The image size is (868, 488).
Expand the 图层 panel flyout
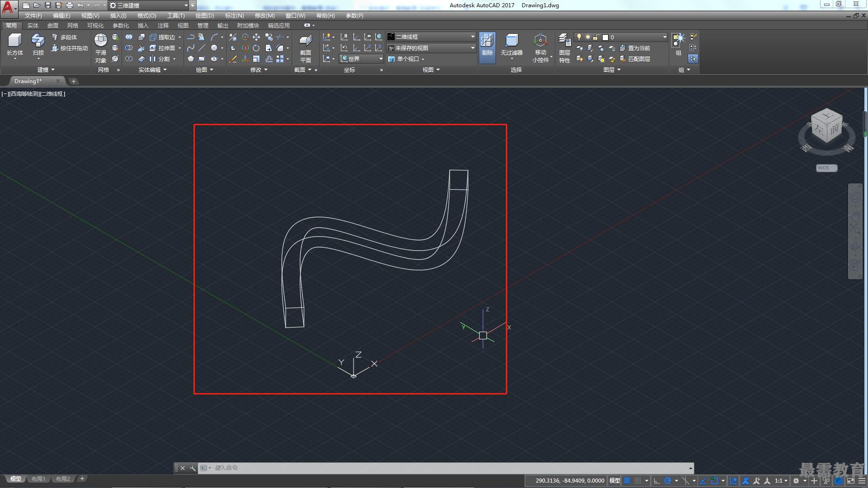point(612,70)
